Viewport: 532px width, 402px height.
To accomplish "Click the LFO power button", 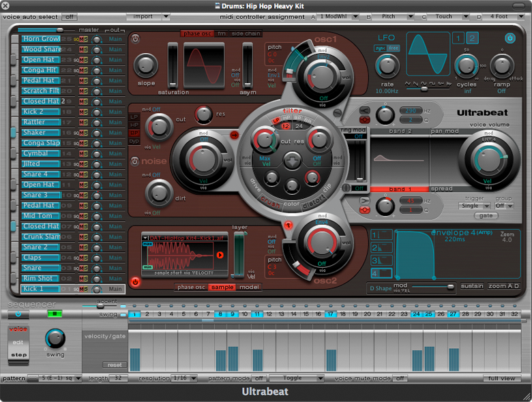I will coord(510,37).
